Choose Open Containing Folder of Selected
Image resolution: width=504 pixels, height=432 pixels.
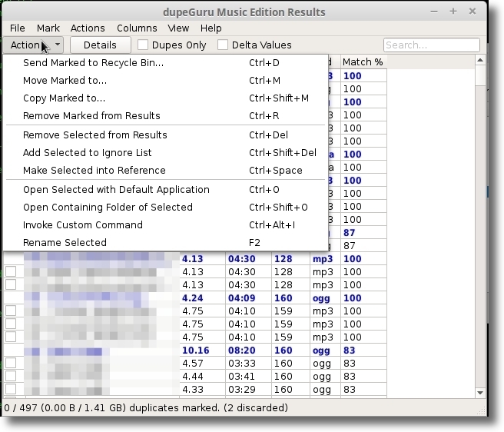click(165, 208)
